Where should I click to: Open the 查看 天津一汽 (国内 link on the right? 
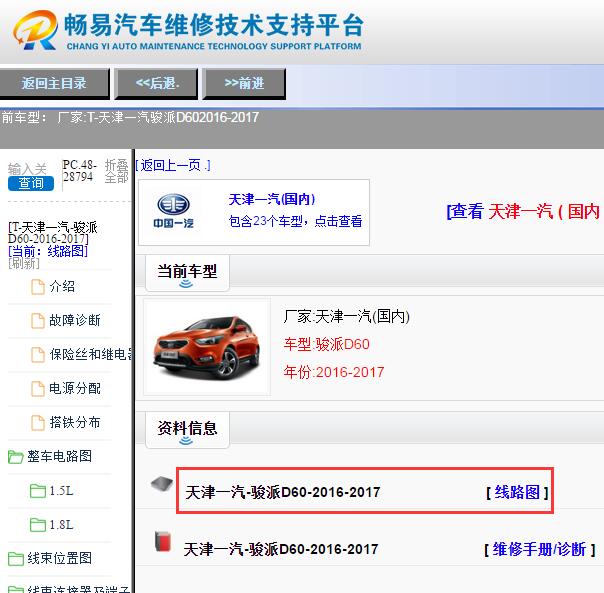[x=524, y=211]
